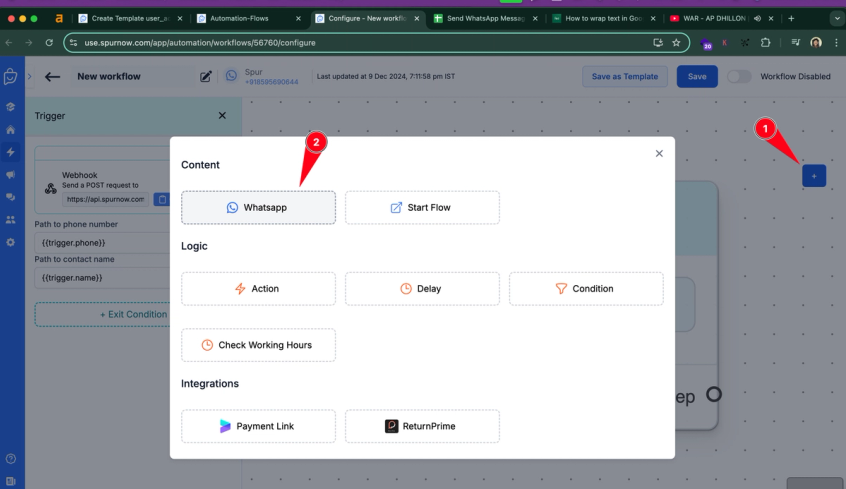Click the Spur phone number link

click(271, 82)
